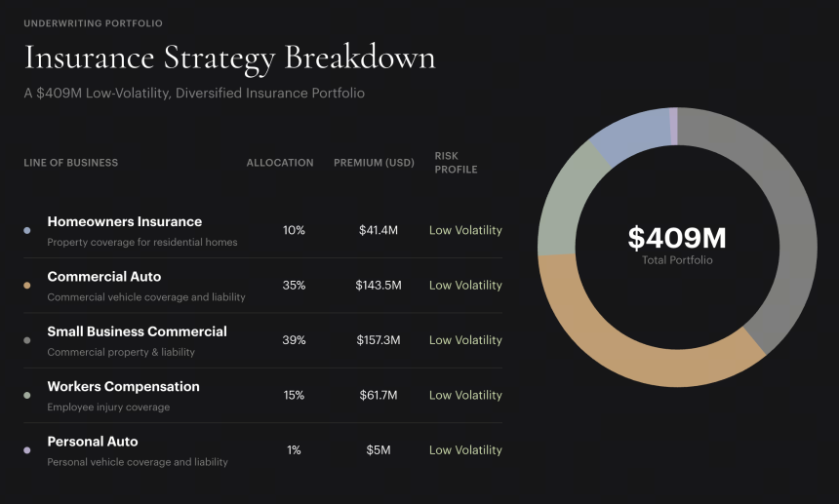This screenshot has width=839, height=504.
Task: Open the Small Business Commercial row title
Action: [x=137, y=331]
